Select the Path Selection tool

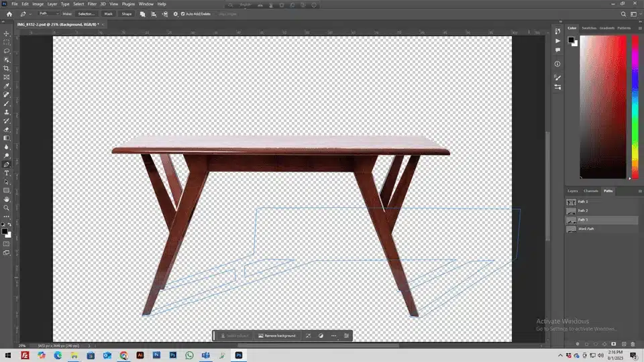7,182
